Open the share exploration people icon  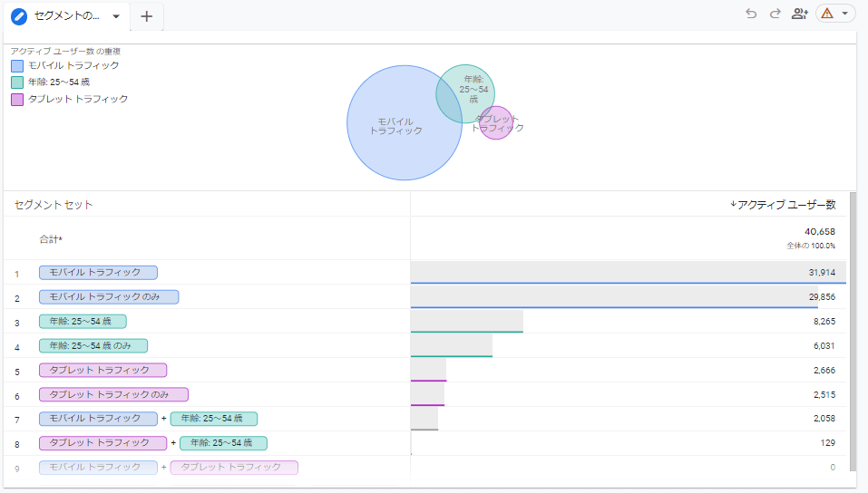click(799, 14)
